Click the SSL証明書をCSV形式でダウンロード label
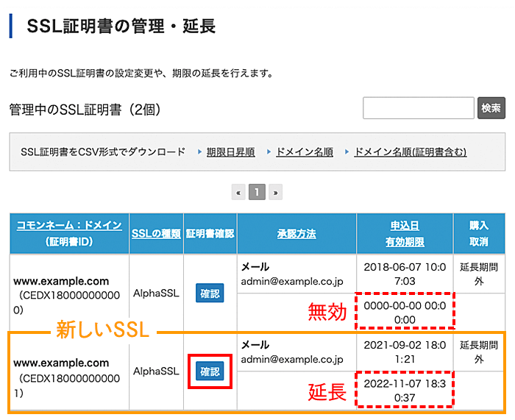Image resolution: width=515 pixels, height=420 pixels. point(103,152)
